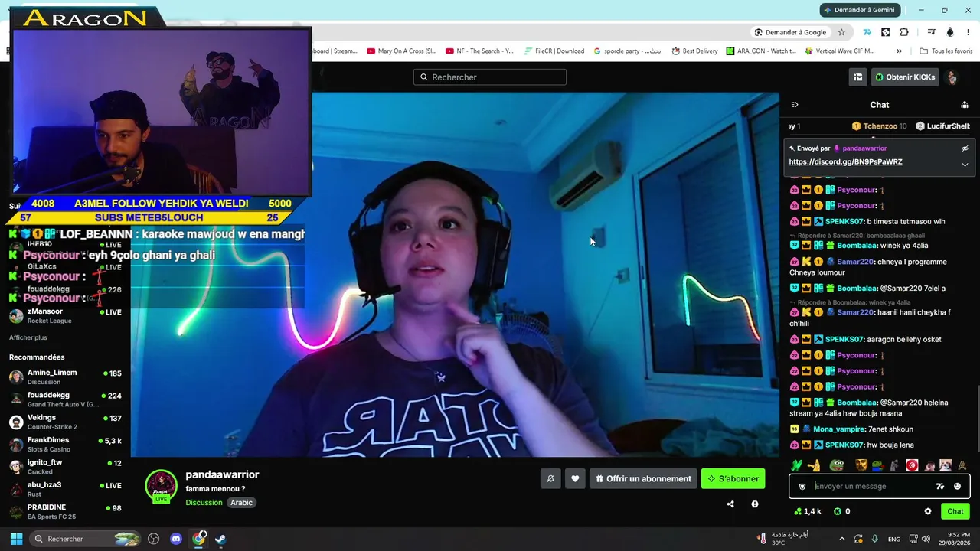The width and height of the screenshot is (980, 551).
Task: Switch the ENG input language
Action: [x=894, y=539]
